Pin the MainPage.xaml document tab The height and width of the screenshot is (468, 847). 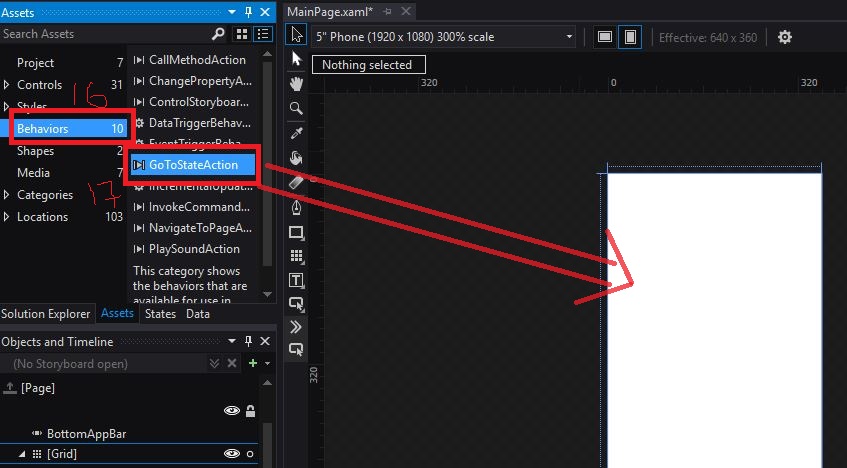387,11
